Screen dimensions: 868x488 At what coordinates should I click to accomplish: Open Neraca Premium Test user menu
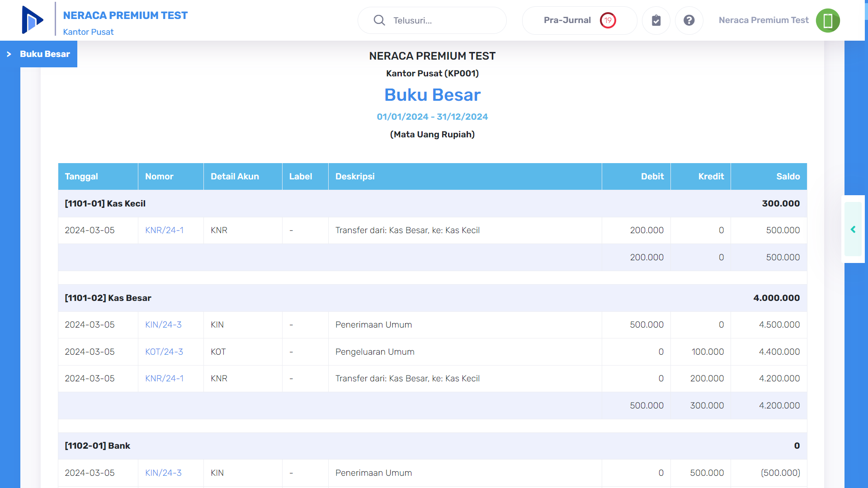point(764,20)
